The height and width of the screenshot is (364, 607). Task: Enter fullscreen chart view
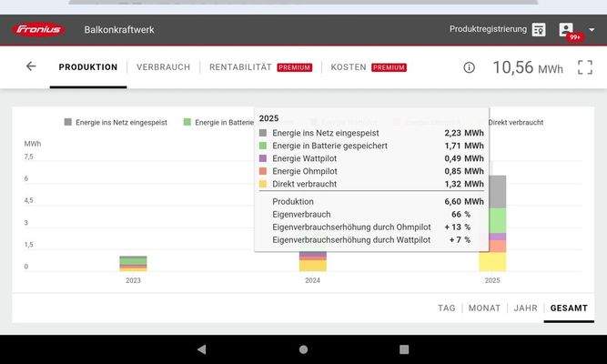tap(585, 67)
